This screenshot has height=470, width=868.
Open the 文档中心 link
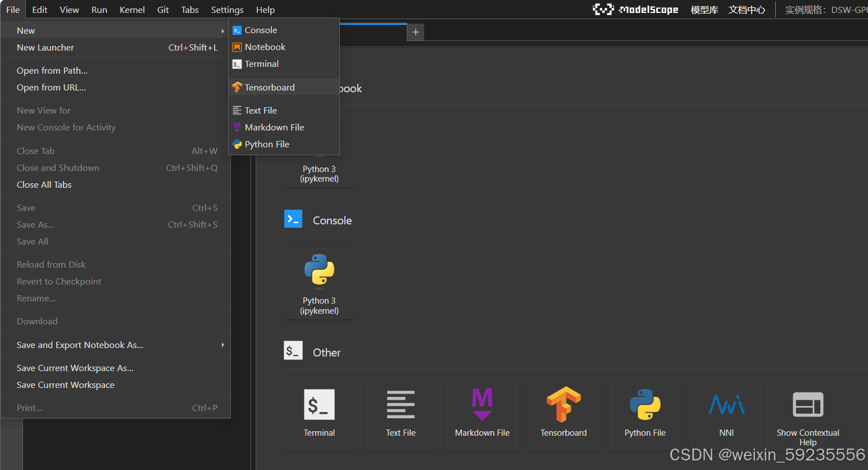(x=747, y=10)
